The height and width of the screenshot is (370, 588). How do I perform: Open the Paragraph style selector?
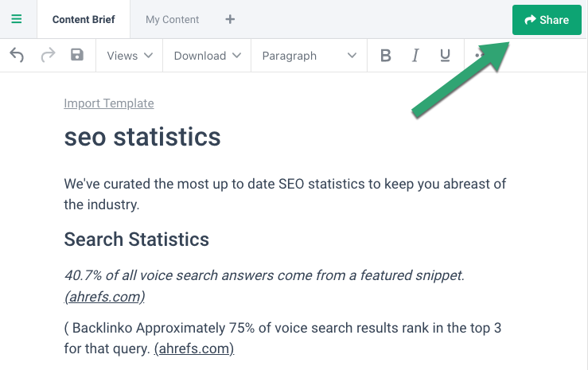(x=309, y=56)
